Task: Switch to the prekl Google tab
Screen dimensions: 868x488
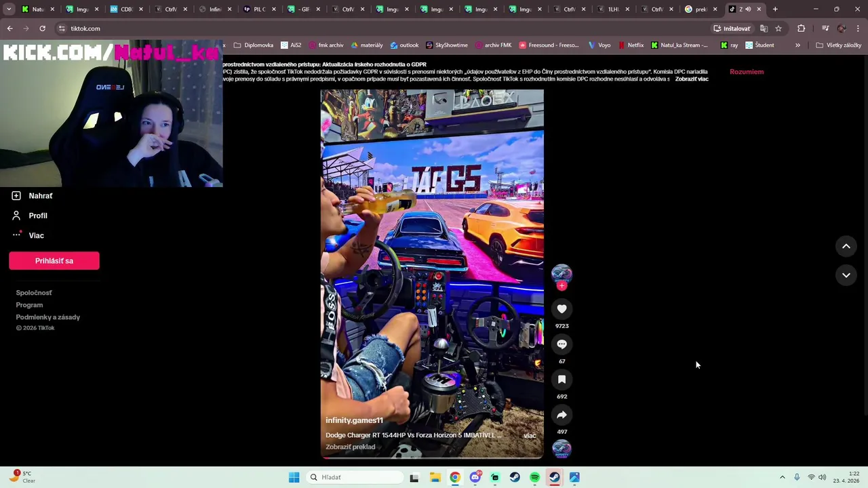Action: pyautogui.click(x=701, y=9)
